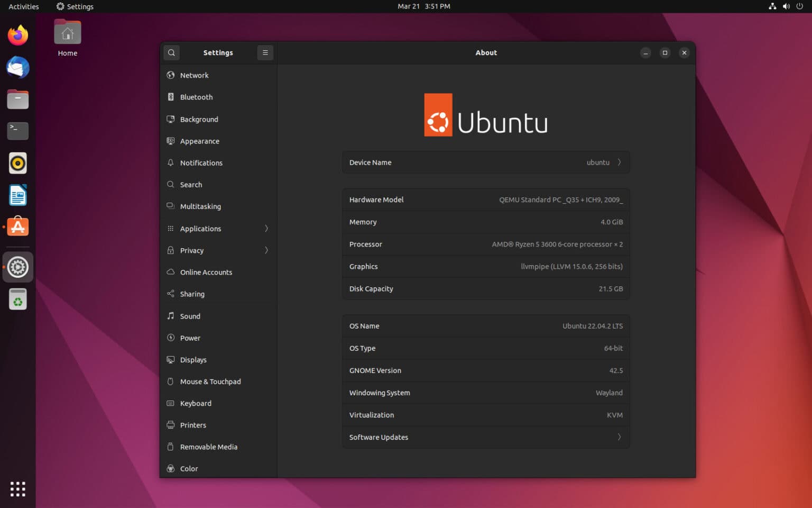Launch Firefox from the dock
Viewport: 812px width, 508px height.
pos(17,34)
